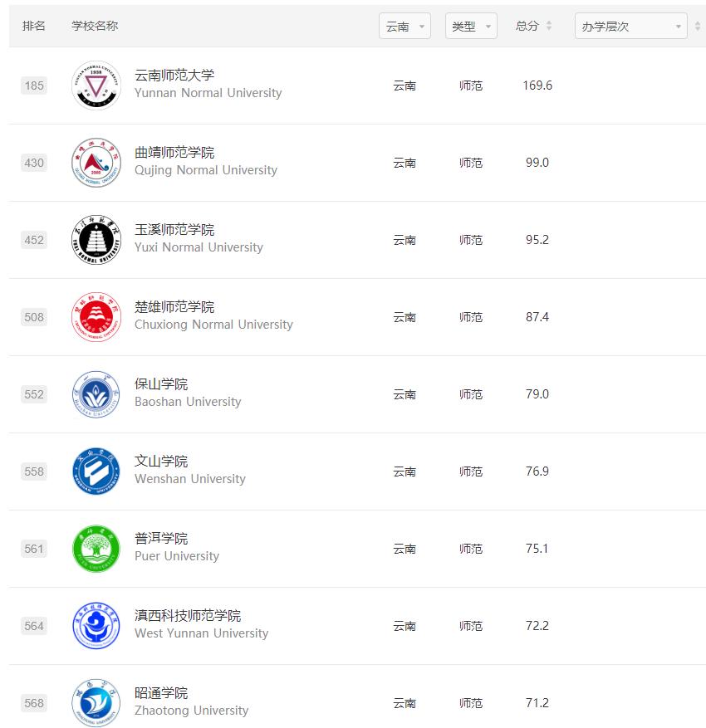Image resolution: width=706 pixels, height=728 pixels.
Task: Open the 办学层次 level dropdown
Action: coord(631,26)
